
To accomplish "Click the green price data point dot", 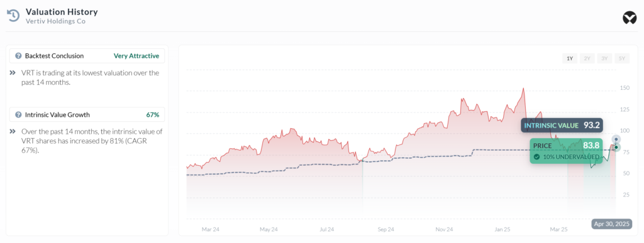I will [x=616, y=147].
